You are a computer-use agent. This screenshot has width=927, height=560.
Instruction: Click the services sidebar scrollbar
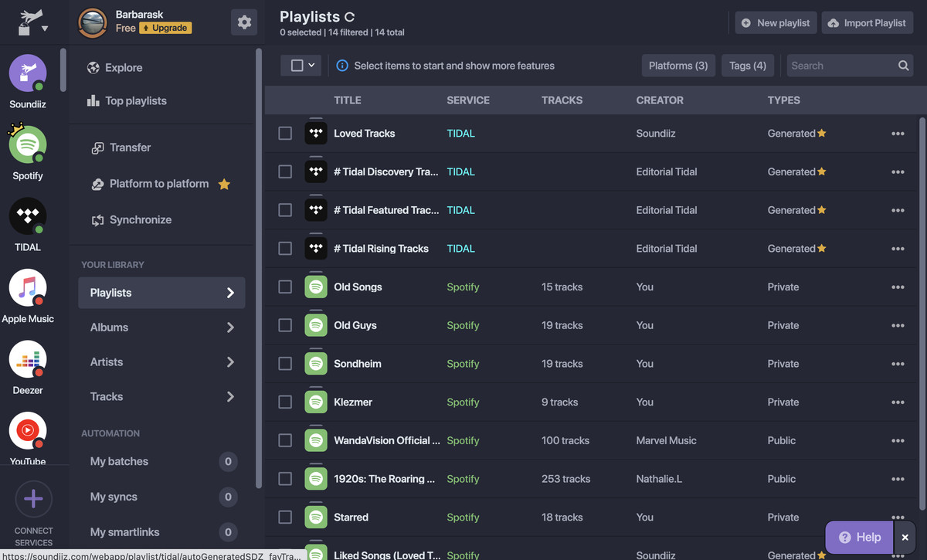click(63, 70)
